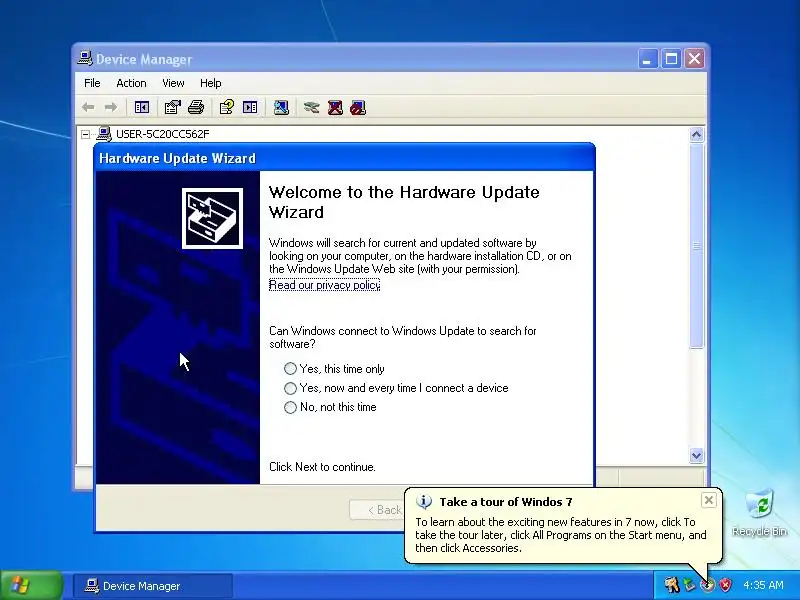Click the Forward arrow in Device Manager toolbar

coord(111,108)
